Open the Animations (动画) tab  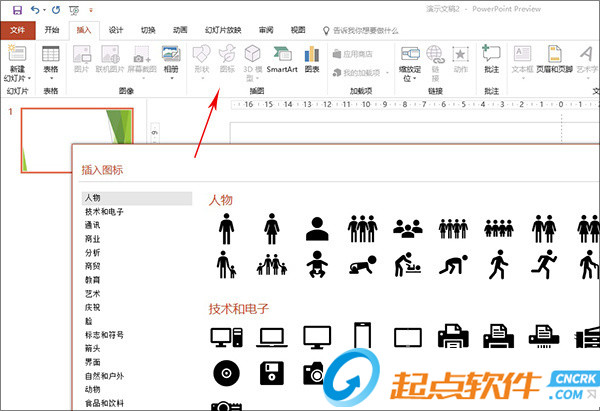[x=180, y=30]
